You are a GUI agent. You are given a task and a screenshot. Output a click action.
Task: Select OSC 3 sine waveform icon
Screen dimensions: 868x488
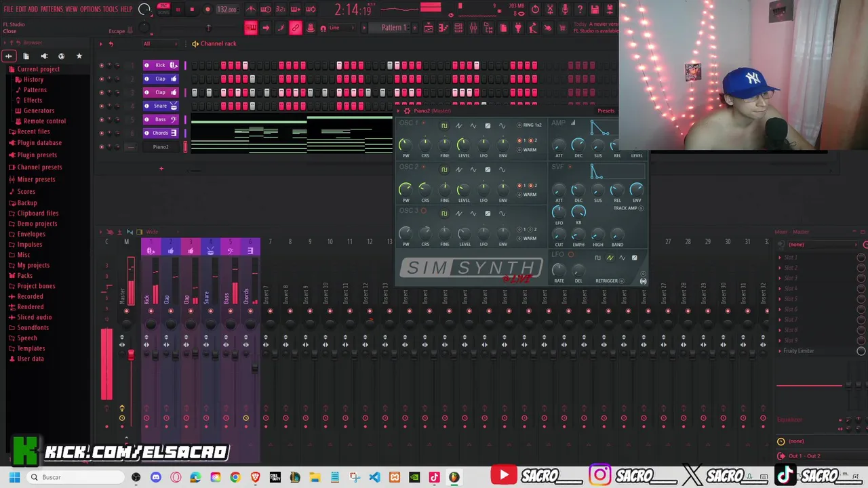tap(502, 213)
